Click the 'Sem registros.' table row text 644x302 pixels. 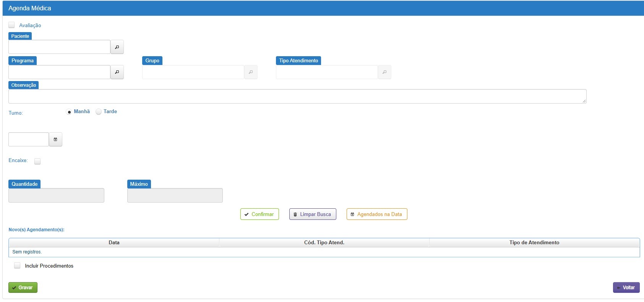pyautogui.click(x=27, y=252)
